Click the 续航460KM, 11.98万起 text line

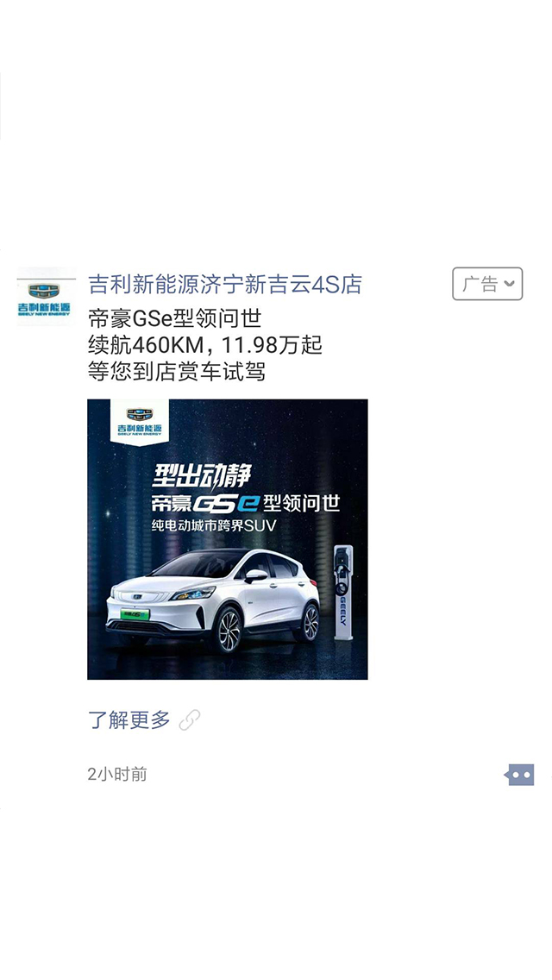(205, 345)
